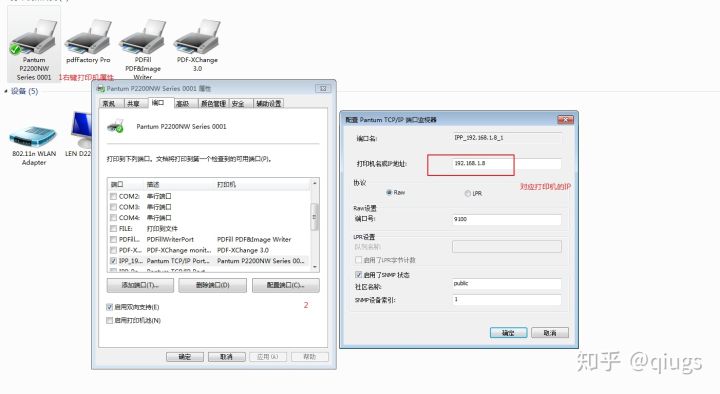The image size is (720, 394).
Task: Select the LPR protocol radio button
Action: 467,193
